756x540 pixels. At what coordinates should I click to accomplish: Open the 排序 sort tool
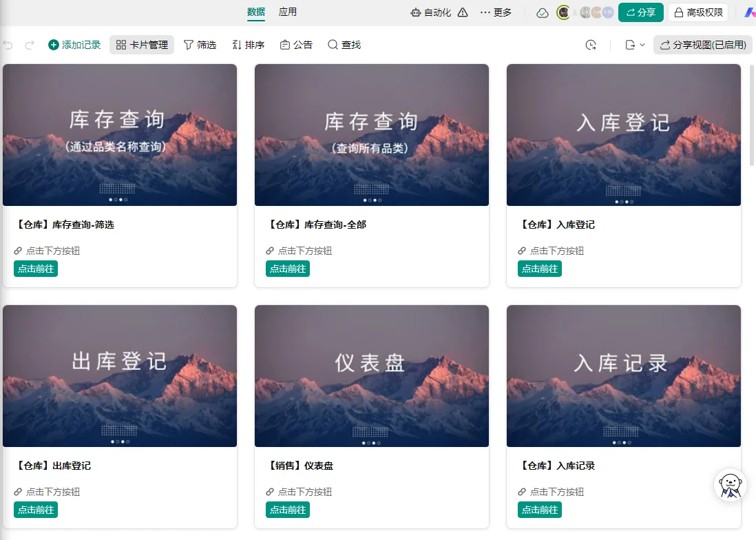[x=249, y=45]
